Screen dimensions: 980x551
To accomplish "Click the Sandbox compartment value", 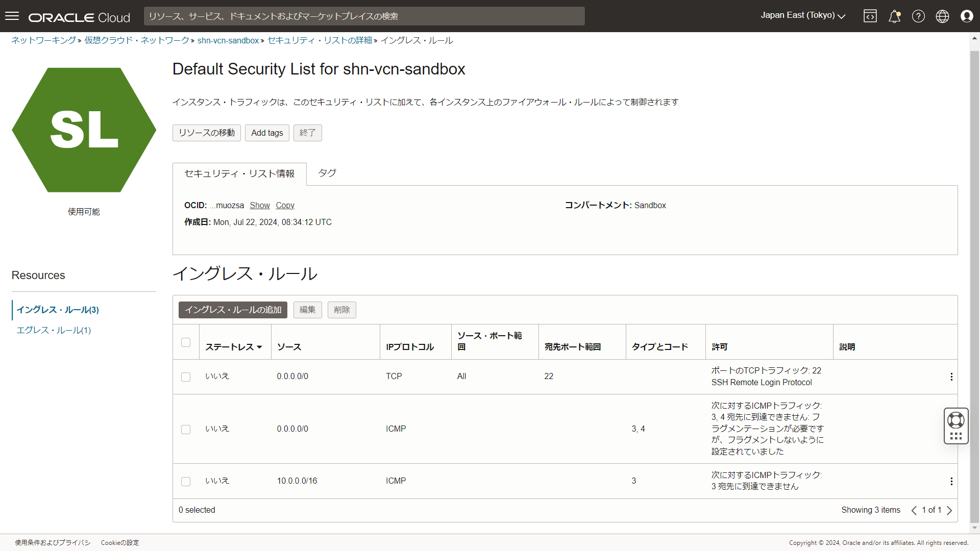I will point(650,206).
